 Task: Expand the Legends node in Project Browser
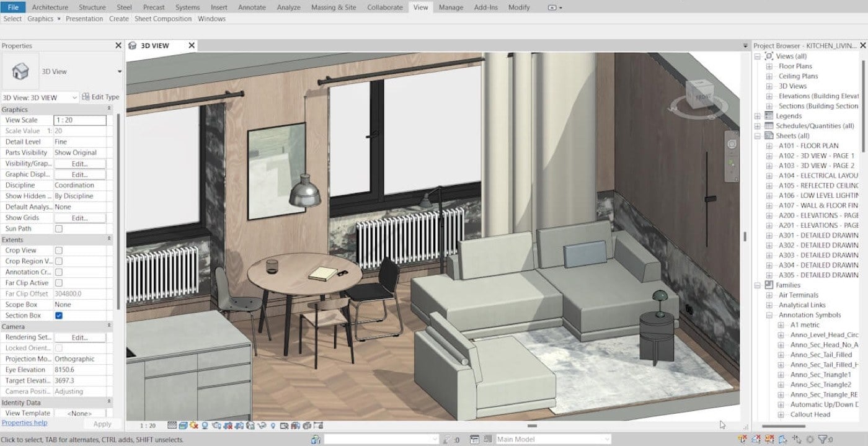click(758, 116)
